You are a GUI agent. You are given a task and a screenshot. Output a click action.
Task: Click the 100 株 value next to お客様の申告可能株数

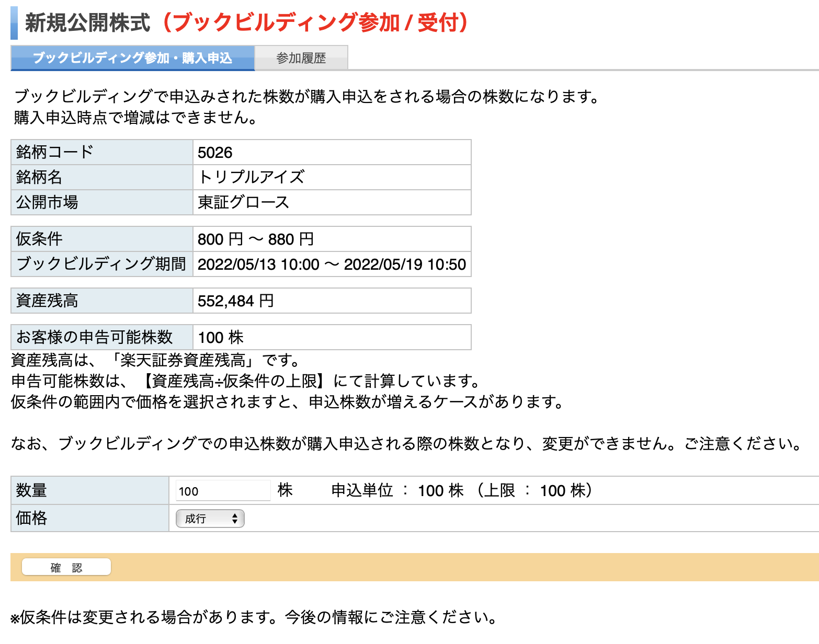click(x=221, y=337)
